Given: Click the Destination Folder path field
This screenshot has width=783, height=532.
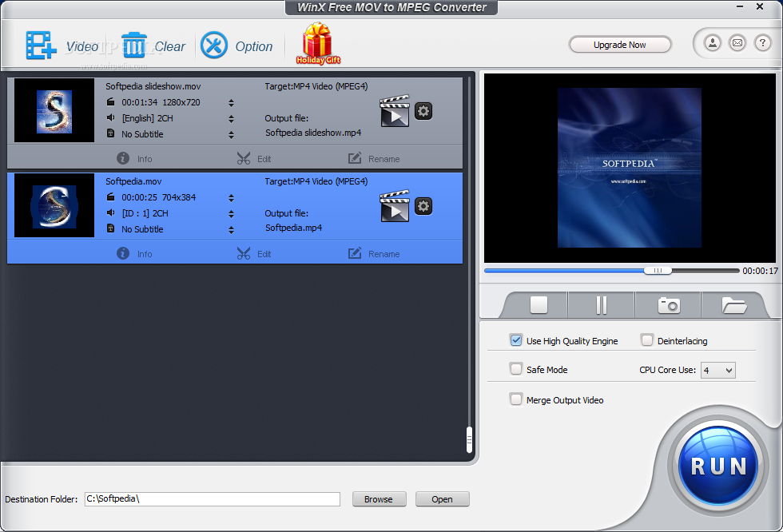Looking at the screenshot, I should (213, 499).
